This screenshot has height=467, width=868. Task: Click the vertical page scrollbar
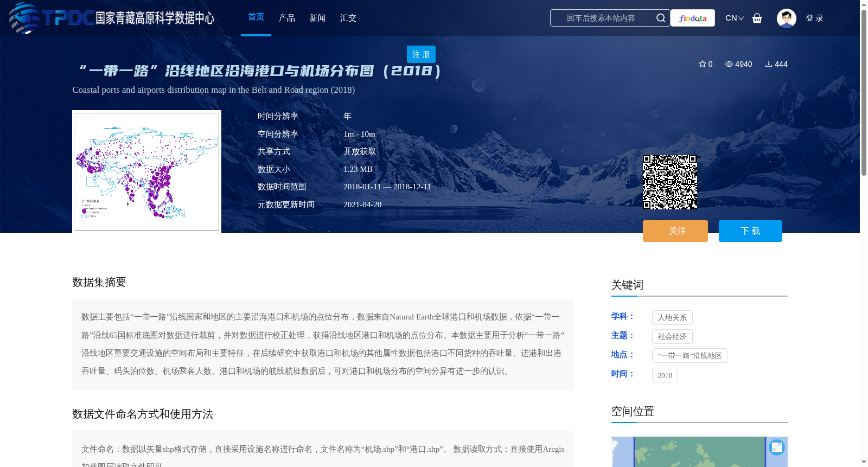(864, 92)
